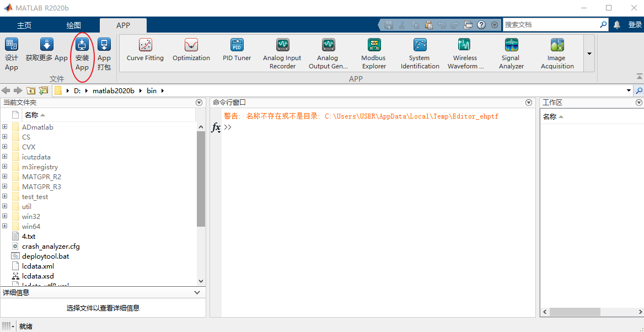Viewport: 644px width, 332px height.
Task: Expand the CS folder node
Action: coord(4,137)
